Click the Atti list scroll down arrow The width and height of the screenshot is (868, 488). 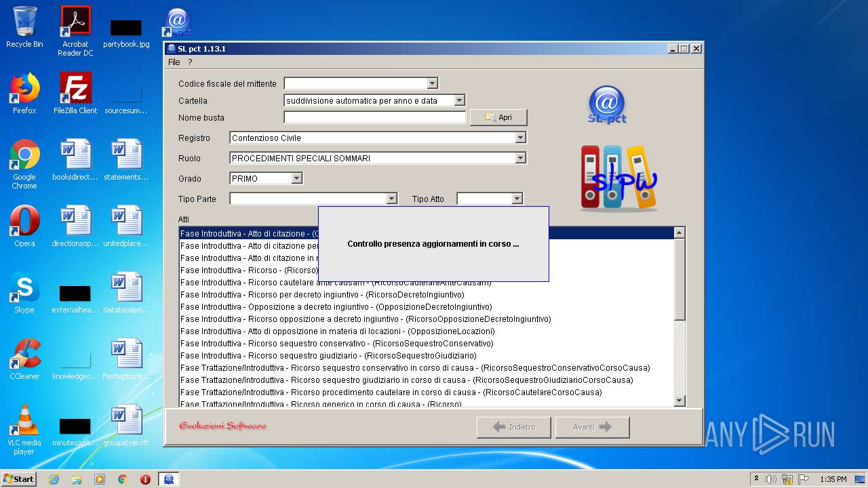point(679,401)
